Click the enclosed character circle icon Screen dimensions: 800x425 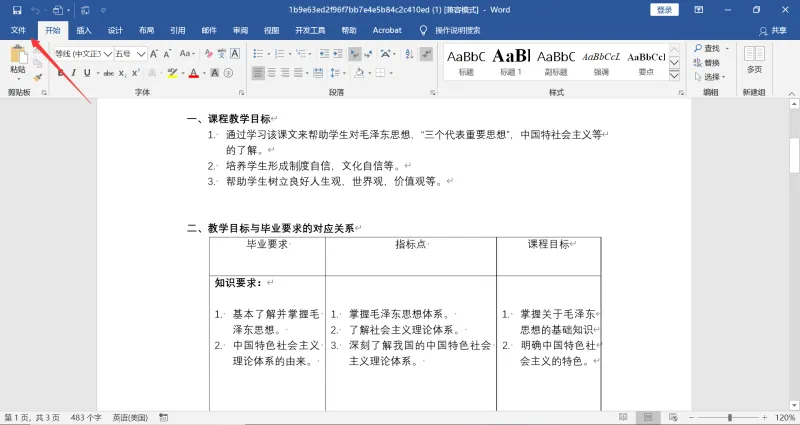[229, 73]
